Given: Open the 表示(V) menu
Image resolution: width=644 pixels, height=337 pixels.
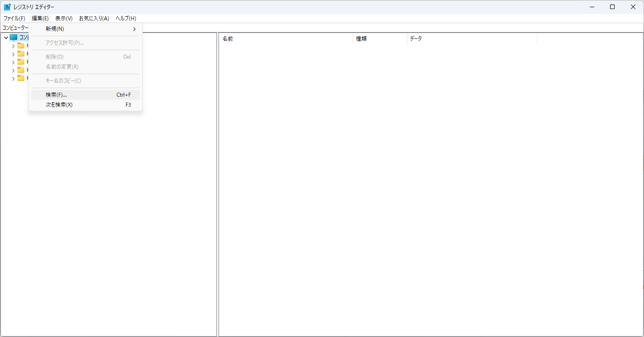Looking at the screenshot, I should pos(64,19).
